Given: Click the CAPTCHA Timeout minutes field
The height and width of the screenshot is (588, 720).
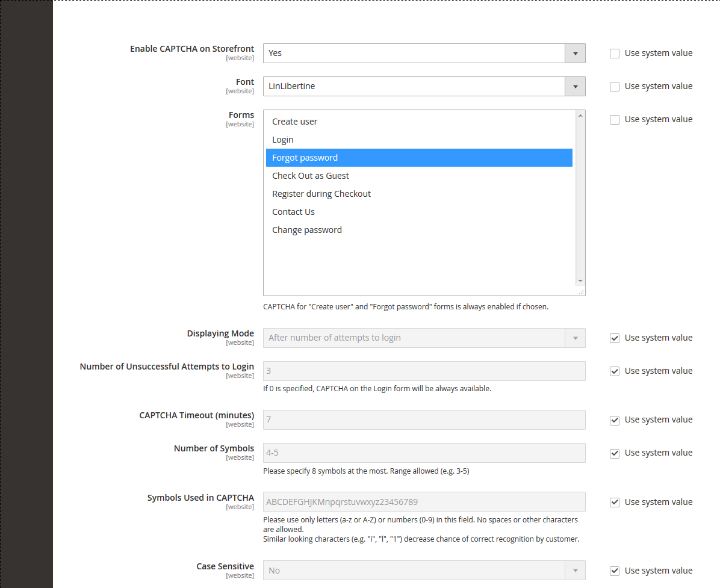Looking at the screenshot, I should tap(424, 420).
